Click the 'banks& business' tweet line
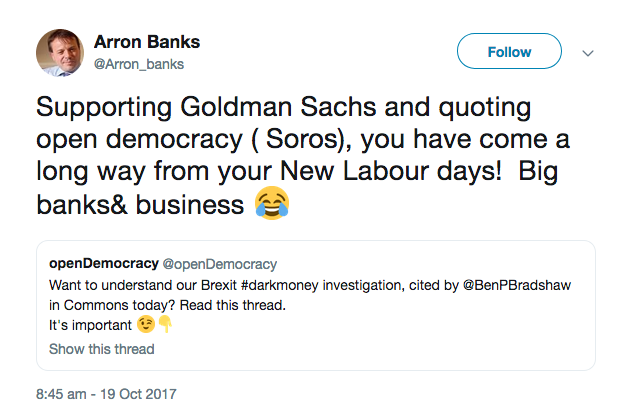 point(140,204)
